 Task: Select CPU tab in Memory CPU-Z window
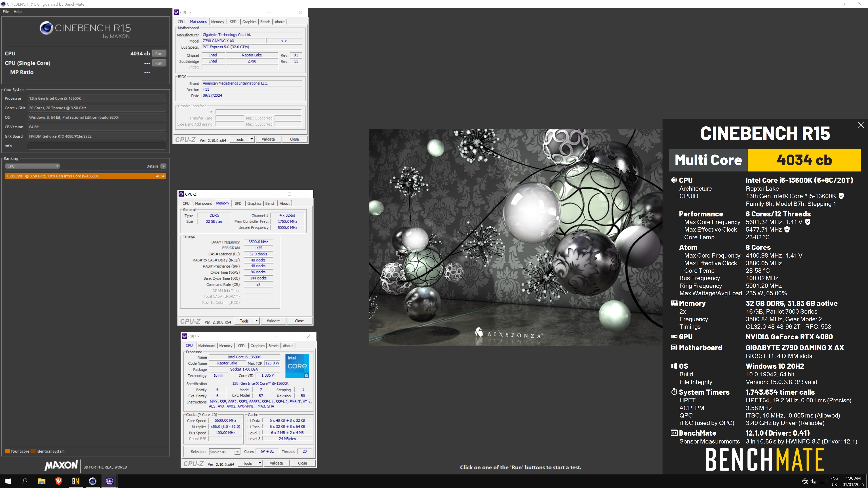tap(186, 203)
